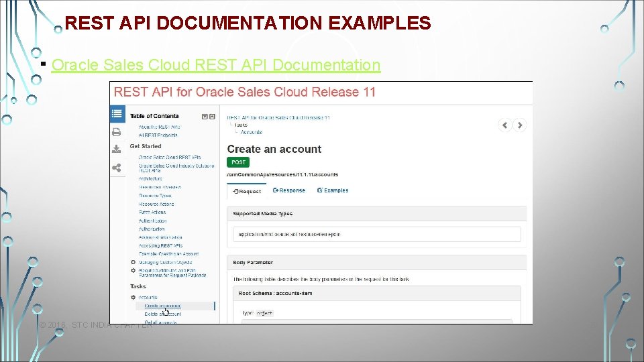The height and width of the screenshot is (362, 644).
Task: Open the Authentication contents entry
Action: click(152, 221)
